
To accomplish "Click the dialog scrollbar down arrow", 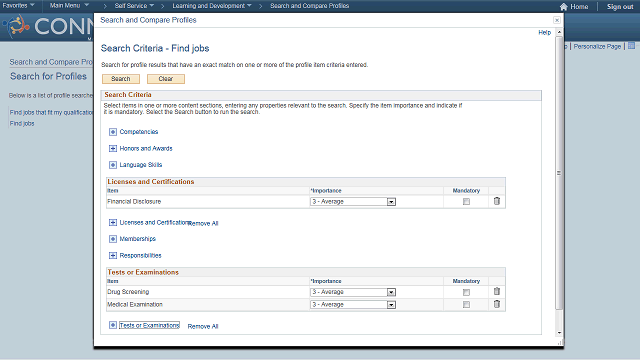I will click(559, 333).
